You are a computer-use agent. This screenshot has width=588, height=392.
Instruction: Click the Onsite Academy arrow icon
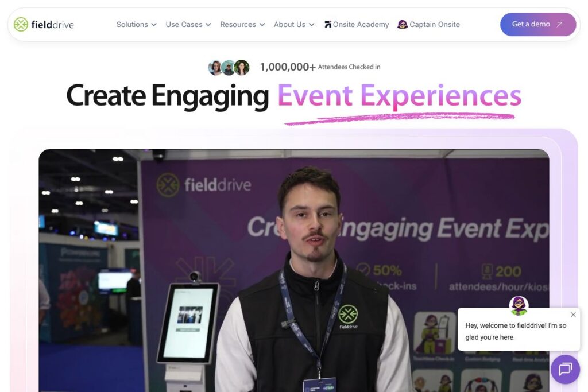328,25
